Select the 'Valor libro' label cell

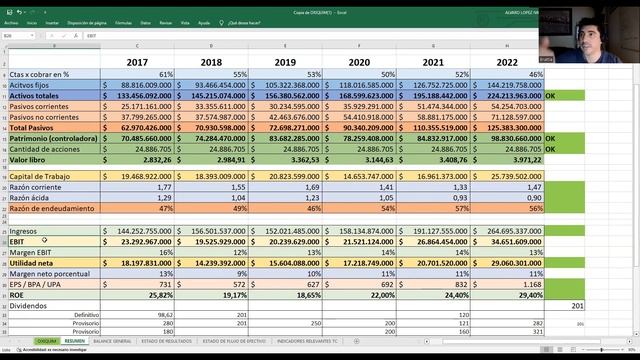54,160
